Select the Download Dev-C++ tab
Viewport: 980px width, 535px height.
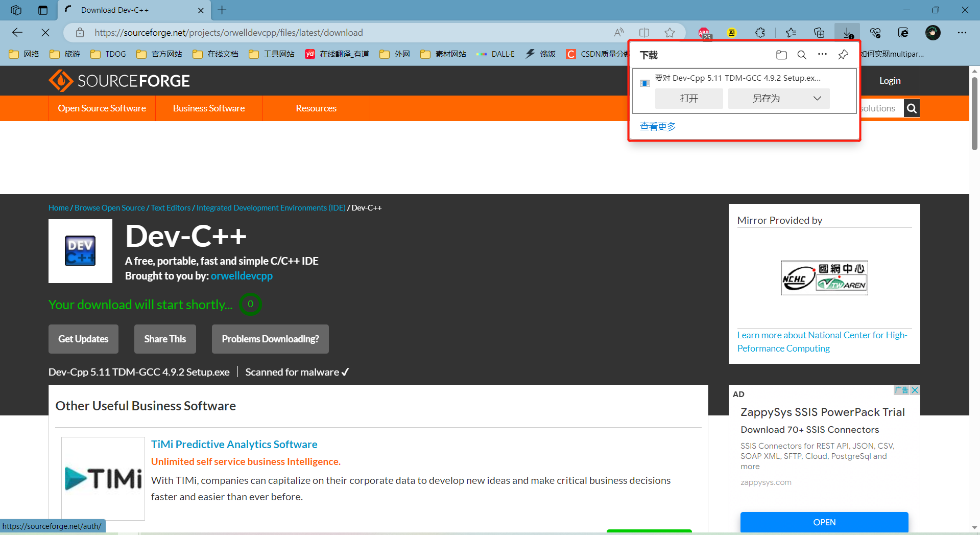point(135,10)
